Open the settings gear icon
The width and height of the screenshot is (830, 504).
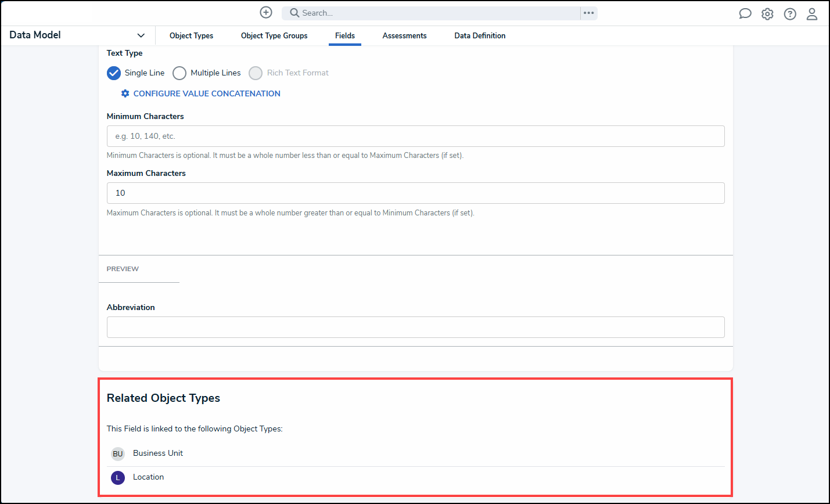tap(767, 13)
